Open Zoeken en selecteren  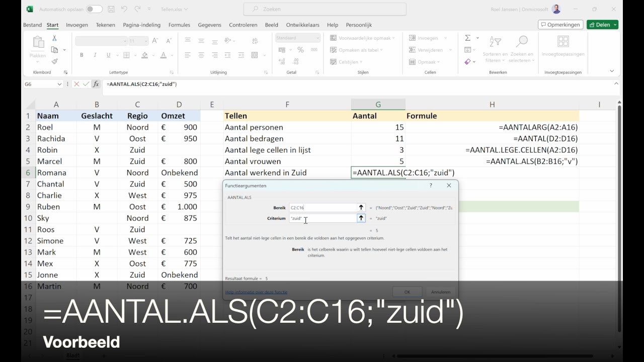(522, 49)
